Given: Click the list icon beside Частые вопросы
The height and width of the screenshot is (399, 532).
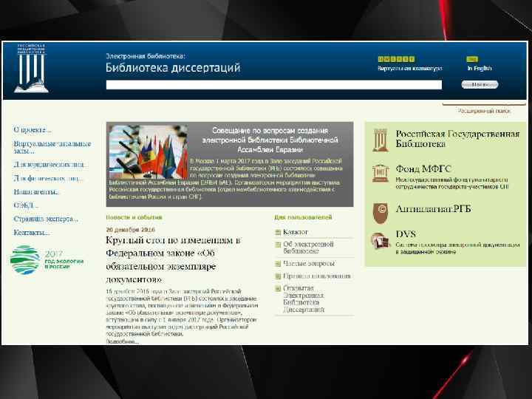Looking at the screenshot, I should [278, 264].
